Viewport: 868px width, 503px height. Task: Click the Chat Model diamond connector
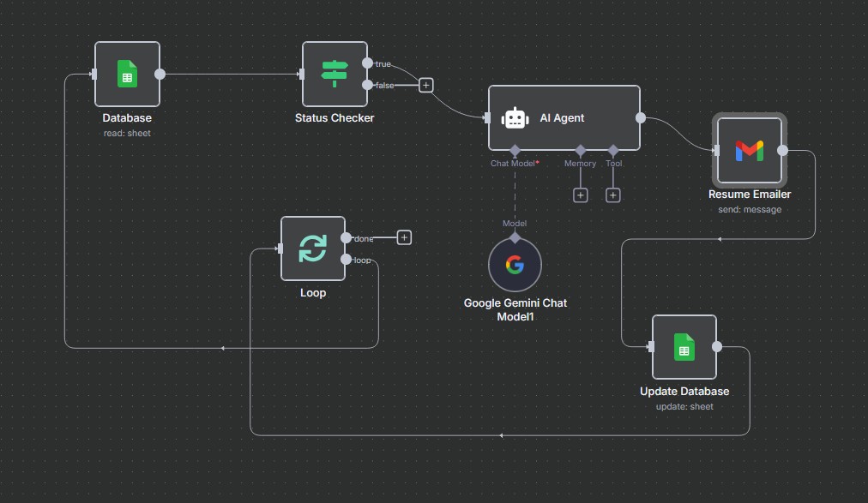click(515, 150)
